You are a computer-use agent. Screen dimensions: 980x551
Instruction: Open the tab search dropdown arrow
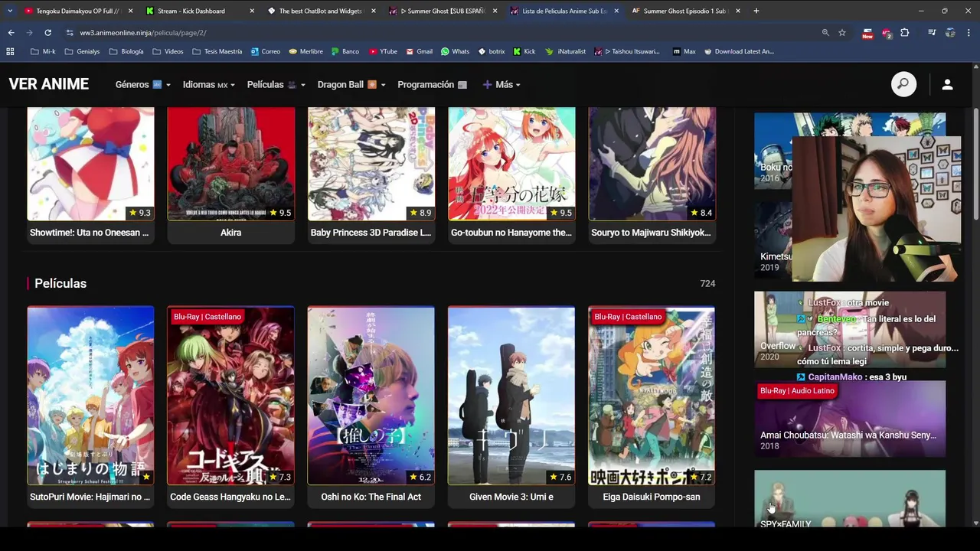pos(10,11)
